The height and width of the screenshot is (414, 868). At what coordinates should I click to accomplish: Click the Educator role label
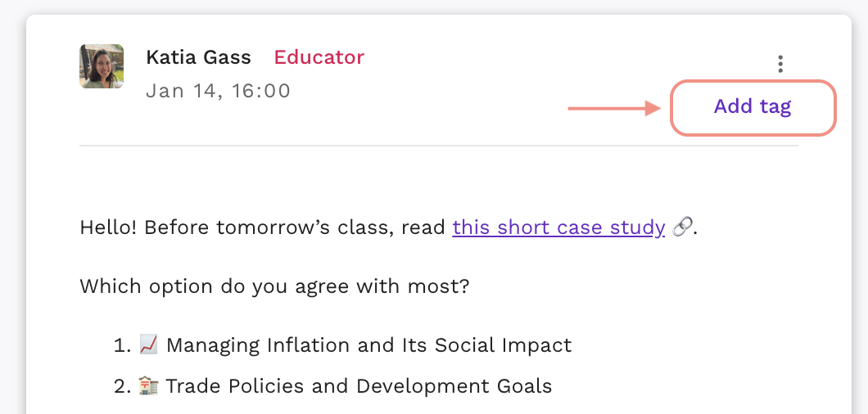pyautogui.click(x=319, y=57)
